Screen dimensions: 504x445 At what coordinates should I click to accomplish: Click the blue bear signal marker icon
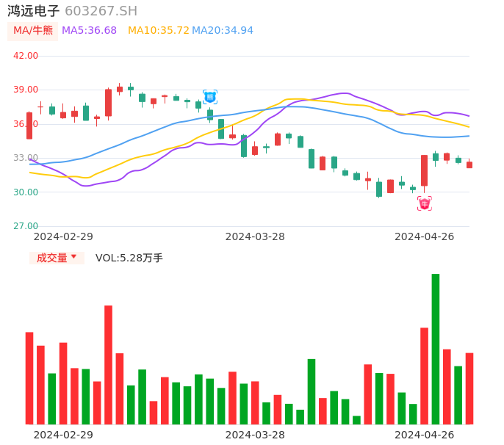pyautogui.click(x=210, y=97)
